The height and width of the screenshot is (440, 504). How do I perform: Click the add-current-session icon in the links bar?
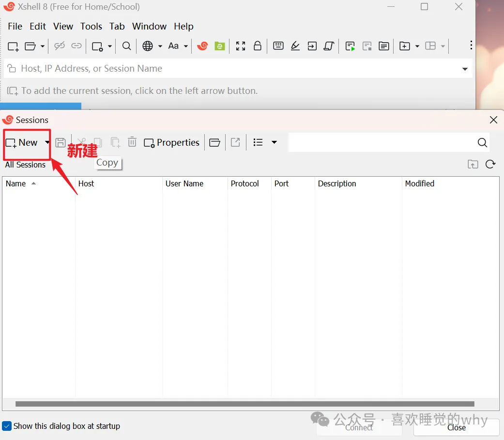point(13,91)
